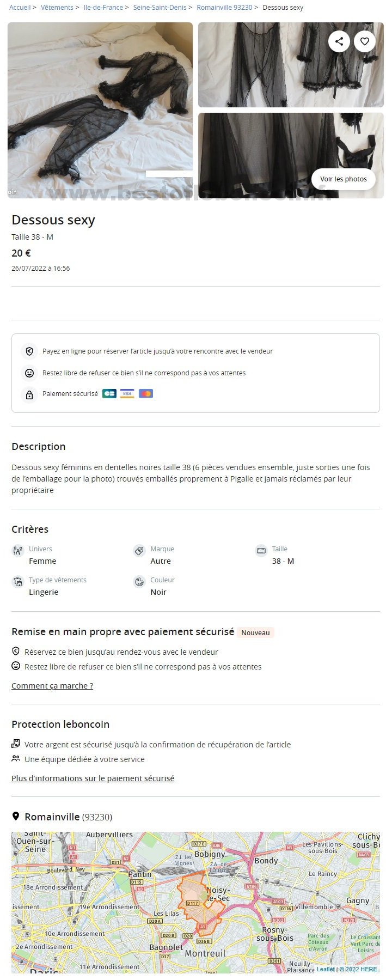
Task: Open 'Voir les photos' gallery button
Action: [344, 179]
